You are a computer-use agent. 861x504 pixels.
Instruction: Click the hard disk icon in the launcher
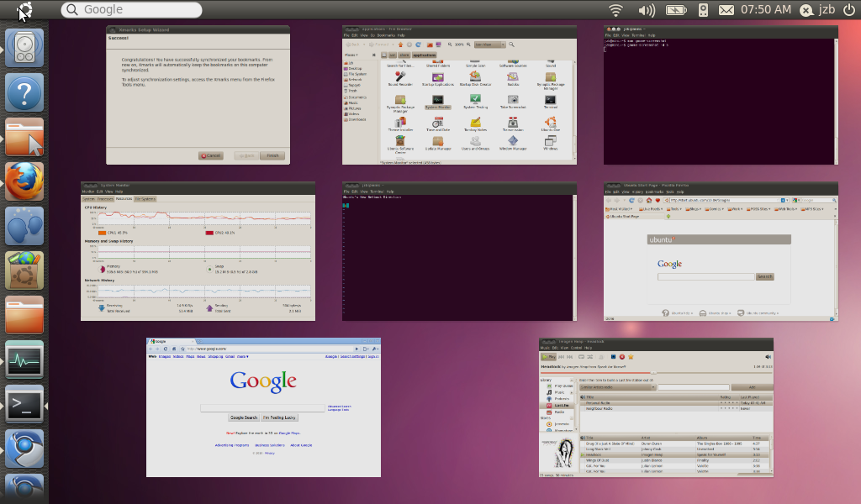coord(24,47)
